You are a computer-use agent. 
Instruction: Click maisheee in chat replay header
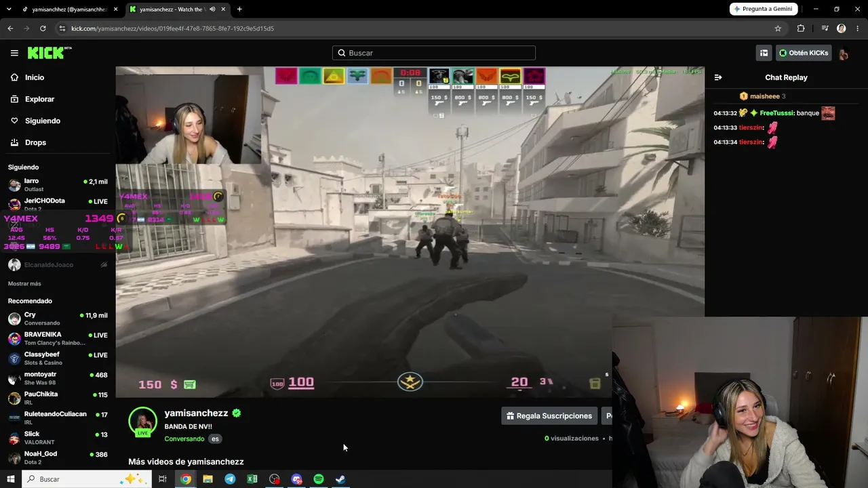[764, 96]
